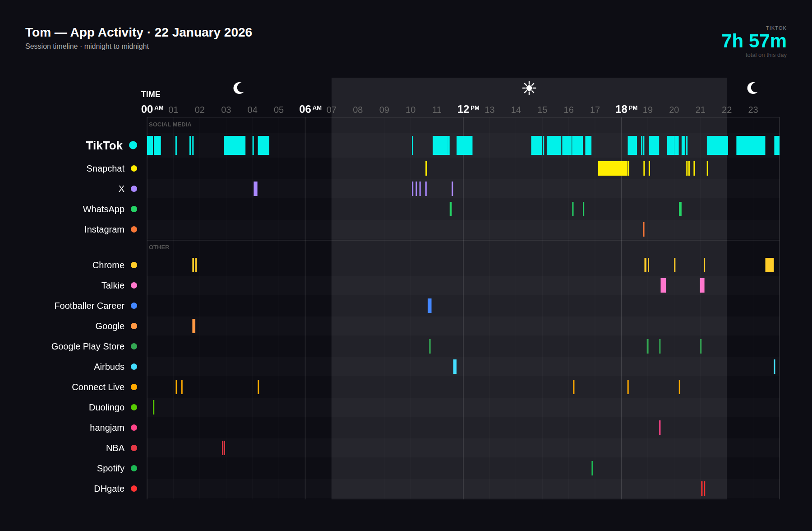Image resolution: width=812 pixels, height=531 pixels.
Task: Select the Airbuds row label
Action: (109, 367)
